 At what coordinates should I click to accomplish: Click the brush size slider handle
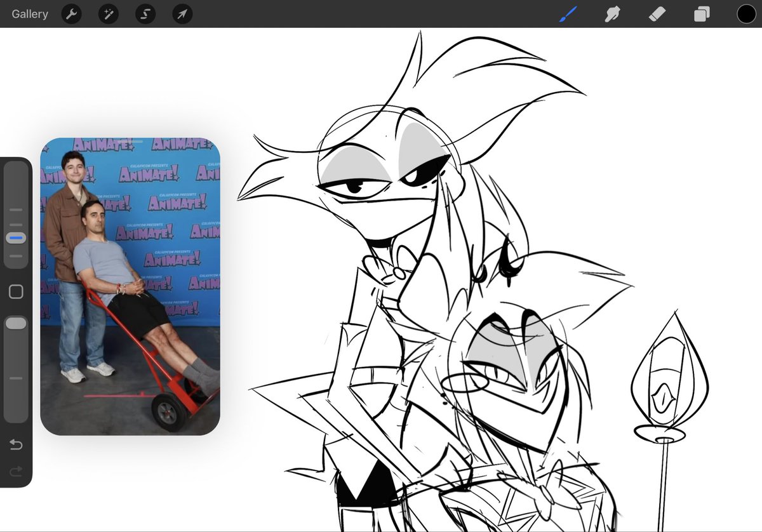coord(16,238)
